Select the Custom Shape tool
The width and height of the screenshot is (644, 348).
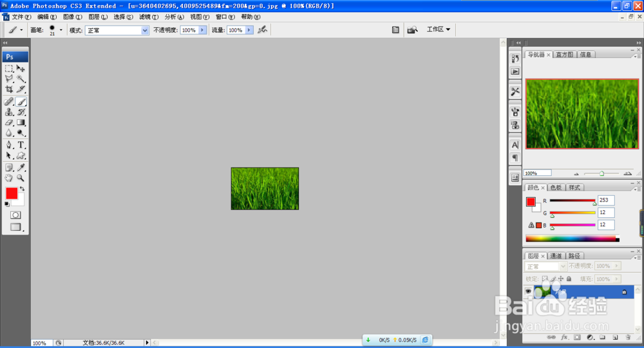21,155
